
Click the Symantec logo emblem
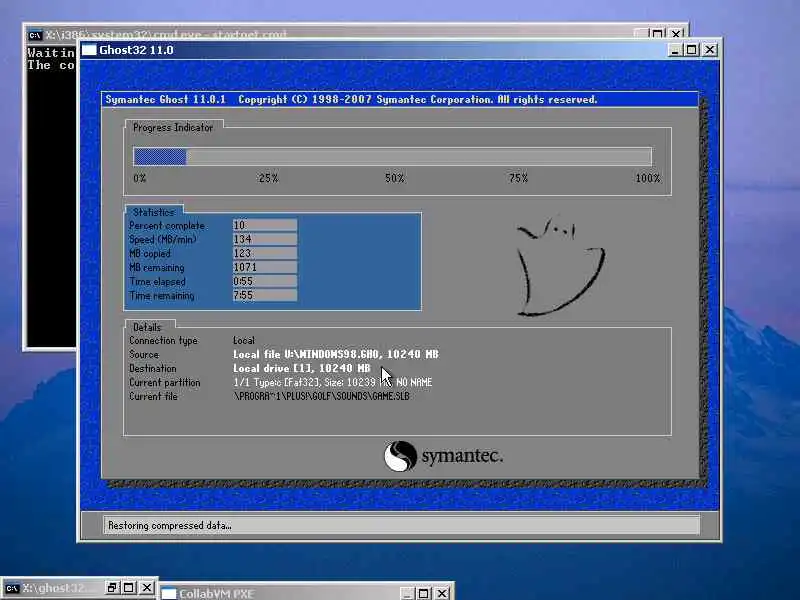(401, 456)
